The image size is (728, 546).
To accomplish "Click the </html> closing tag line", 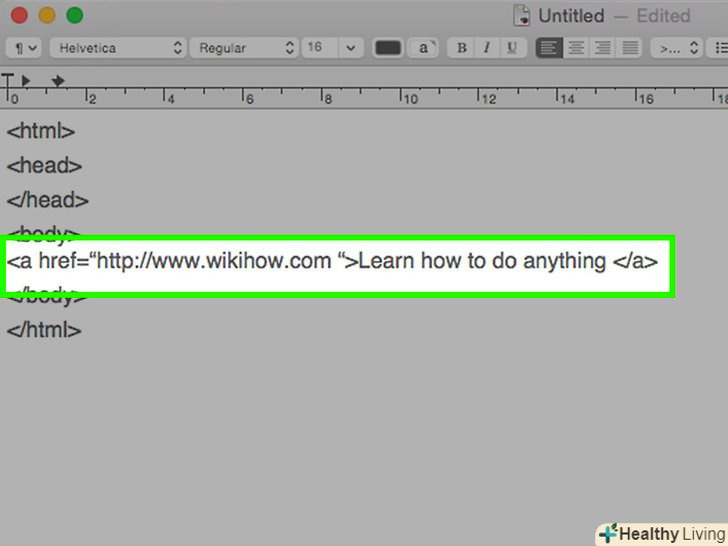I will click(x=44, y=330).
